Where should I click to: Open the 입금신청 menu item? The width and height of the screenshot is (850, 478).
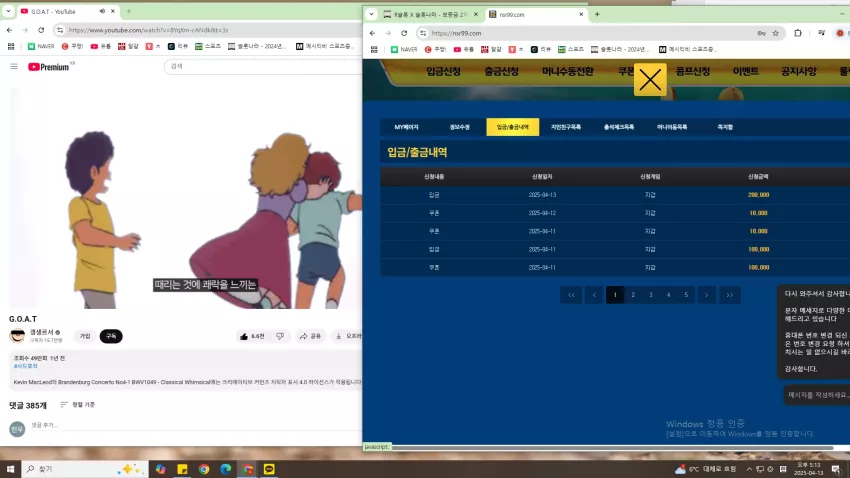pos(443,72)
